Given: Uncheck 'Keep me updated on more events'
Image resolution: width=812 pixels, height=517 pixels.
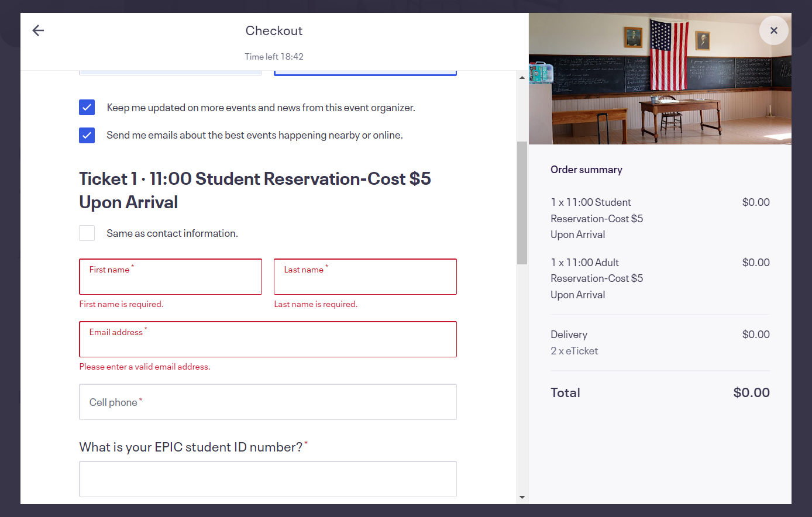Looking at the screenshot, I should pyautogui.click(x=87, y=108).
